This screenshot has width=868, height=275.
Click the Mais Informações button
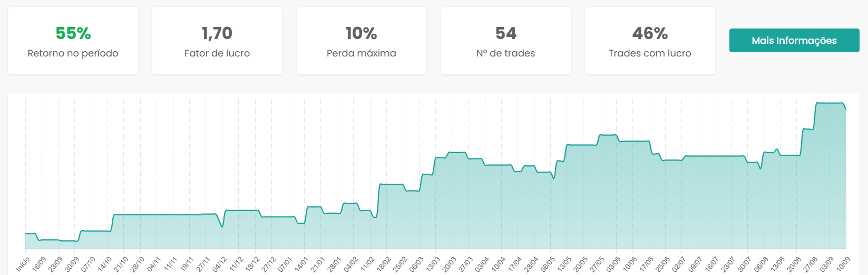[x=794, y=41]
